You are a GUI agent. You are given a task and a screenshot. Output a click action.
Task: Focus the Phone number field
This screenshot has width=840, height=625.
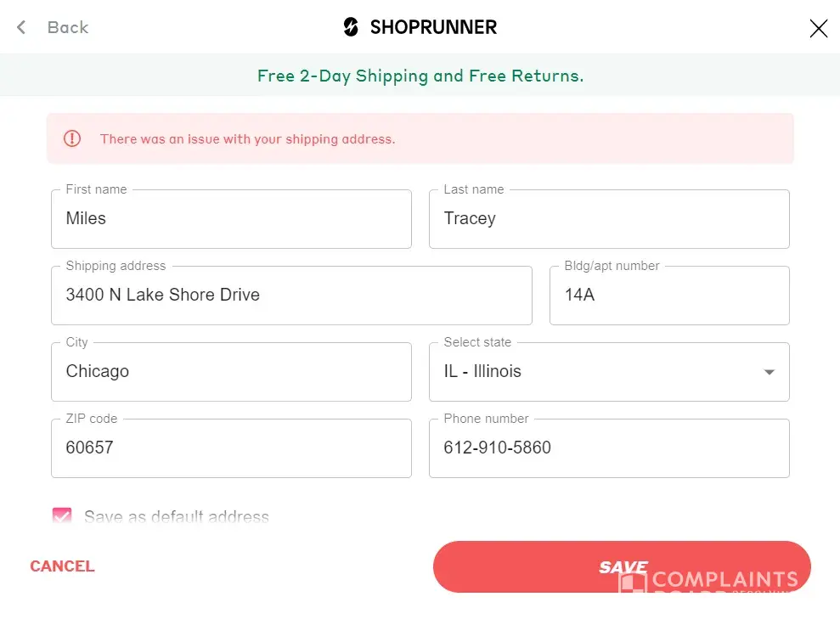click(608, 448)
